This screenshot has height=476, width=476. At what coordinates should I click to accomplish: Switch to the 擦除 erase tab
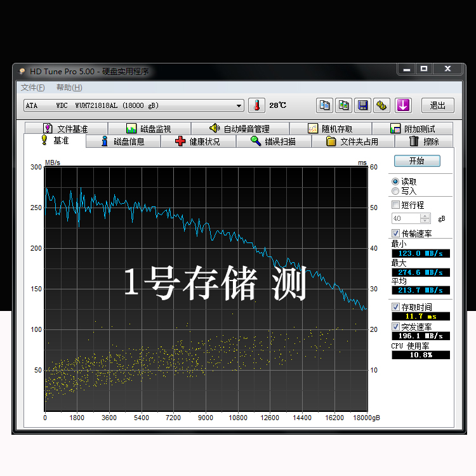pyautogui.click(x=424, y=142)
